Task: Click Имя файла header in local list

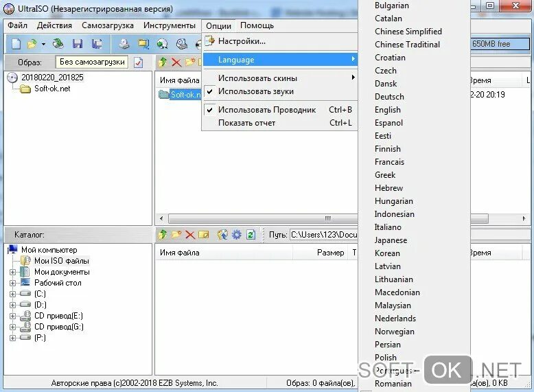Action: 224,253
